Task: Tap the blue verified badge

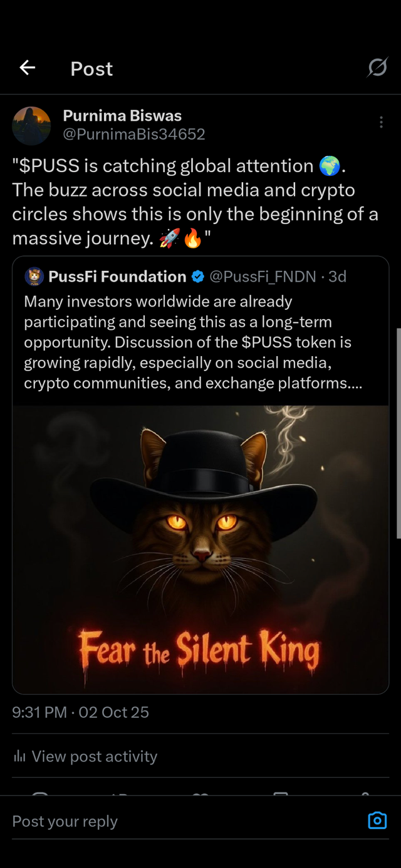Action: pyautogui.click(x=198, y=277)
